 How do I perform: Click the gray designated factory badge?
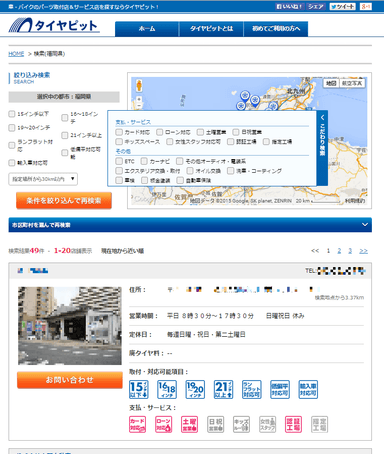point(319,424)
